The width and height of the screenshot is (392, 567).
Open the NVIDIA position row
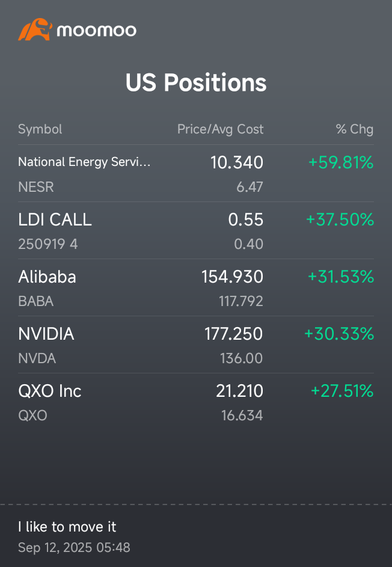pyautogui.click(x=46, y=334)
